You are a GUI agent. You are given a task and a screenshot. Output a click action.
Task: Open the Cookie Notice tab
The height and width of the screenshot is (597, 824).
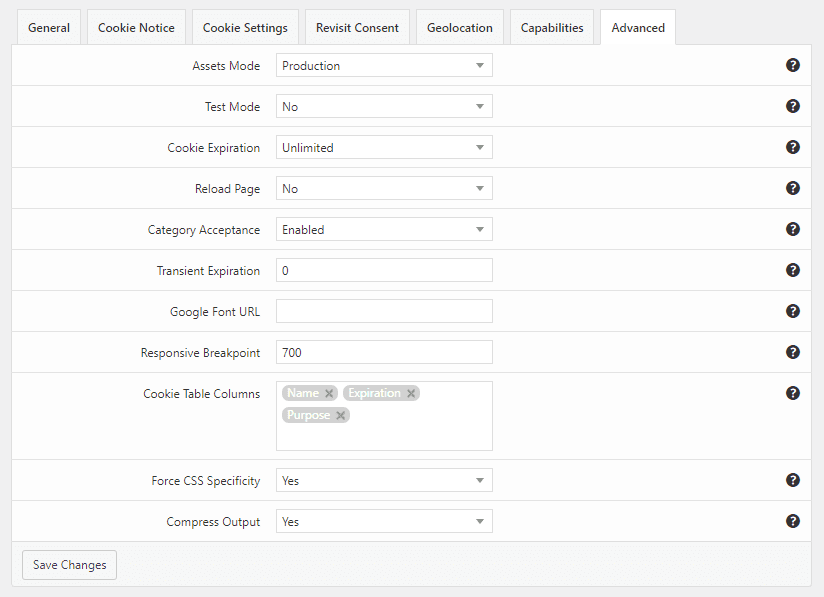click(136, 28)
